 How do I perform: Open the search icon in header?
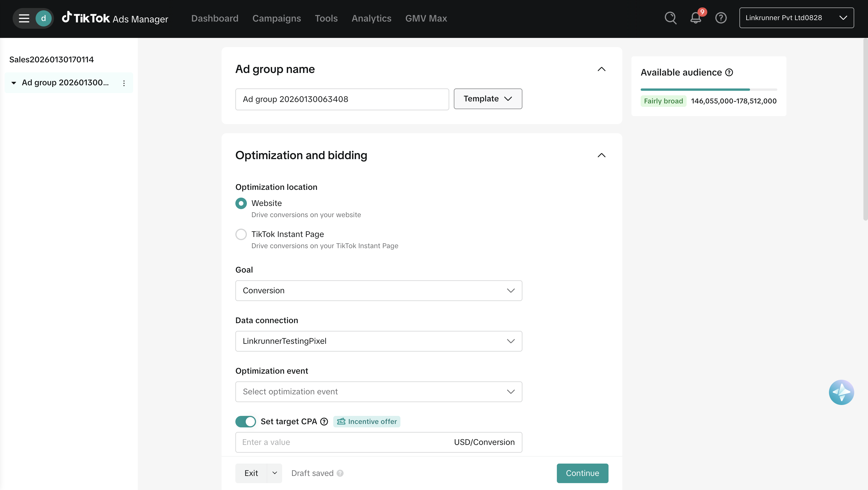click(671, 18)
